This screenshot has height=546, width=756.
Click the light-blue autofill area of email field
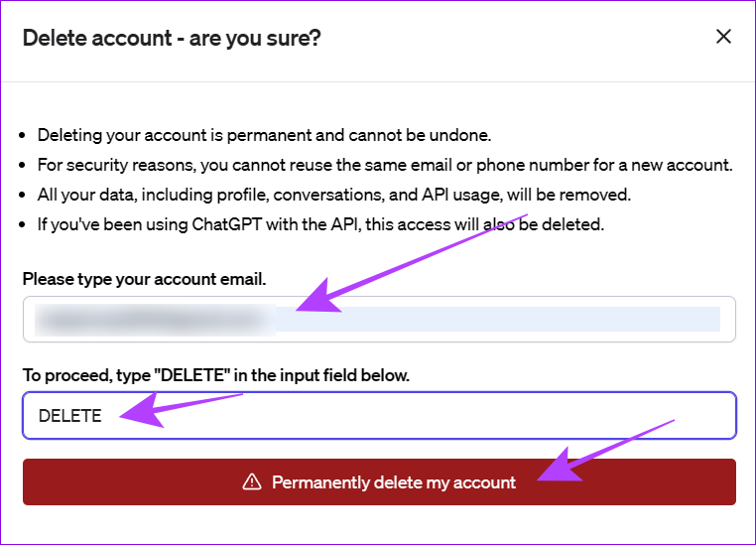point(498,320)
